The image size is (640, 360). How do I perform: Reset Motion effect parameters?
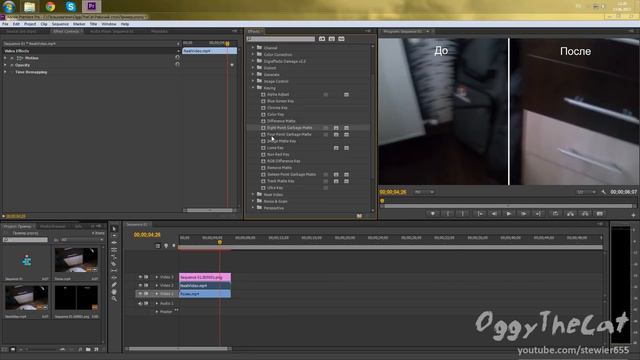178,58
